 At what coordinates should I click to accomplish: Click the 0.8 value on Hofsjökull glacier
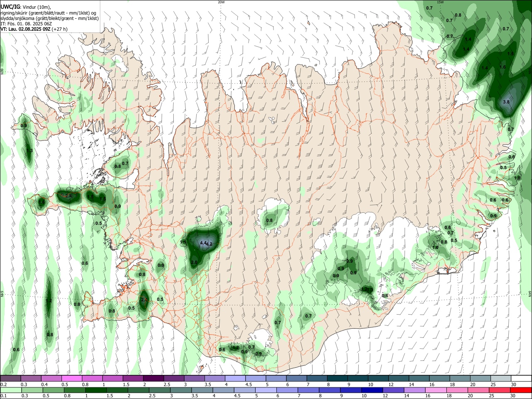269,221
